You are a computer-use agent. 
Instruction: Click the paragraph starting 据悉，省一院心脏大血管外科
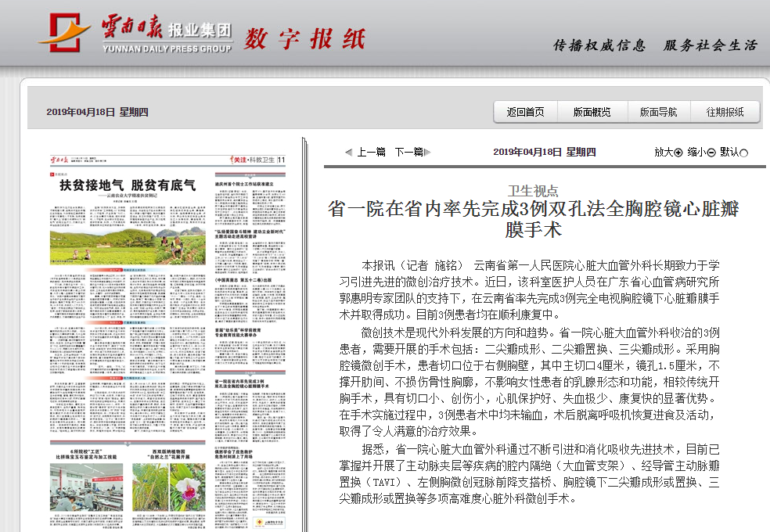529,473
